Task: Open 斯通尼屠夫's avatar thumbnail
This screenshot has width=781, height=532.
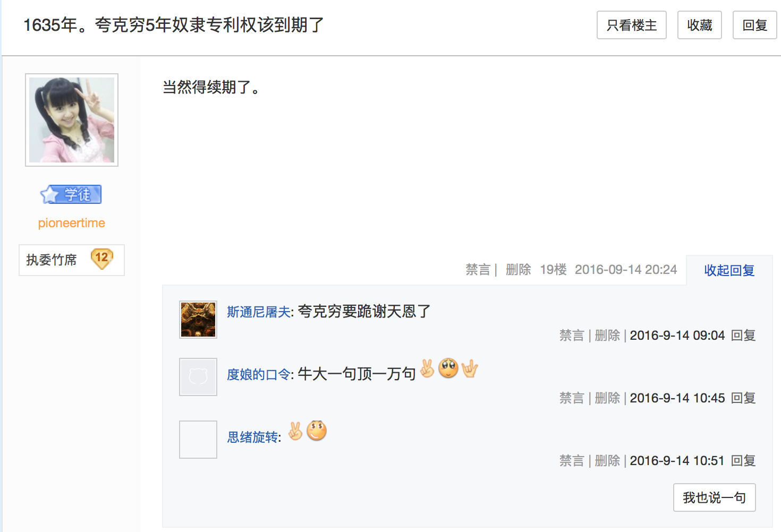Action: click(x=198, y=320)
